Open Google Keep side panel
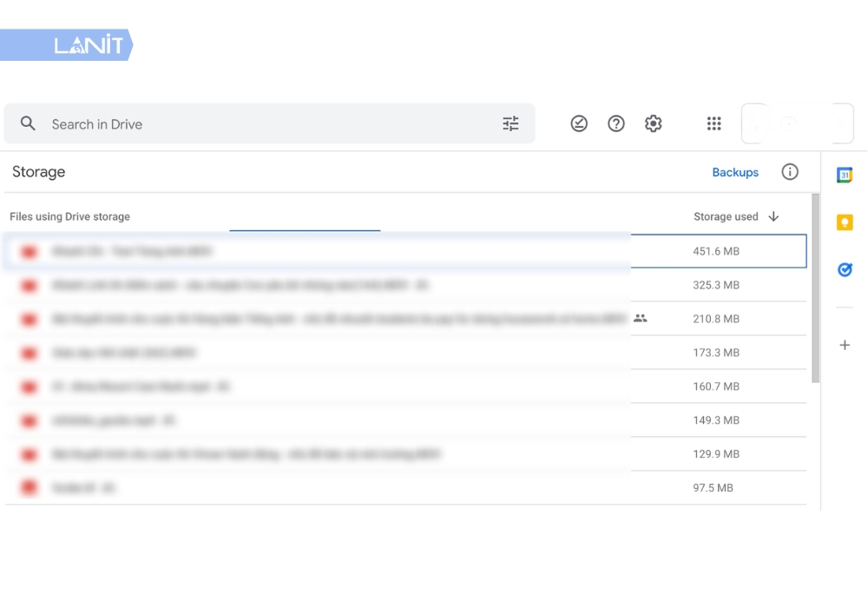The width and height of the screenshot is (868, 608). pyautogui.click(x=845, y=222)
